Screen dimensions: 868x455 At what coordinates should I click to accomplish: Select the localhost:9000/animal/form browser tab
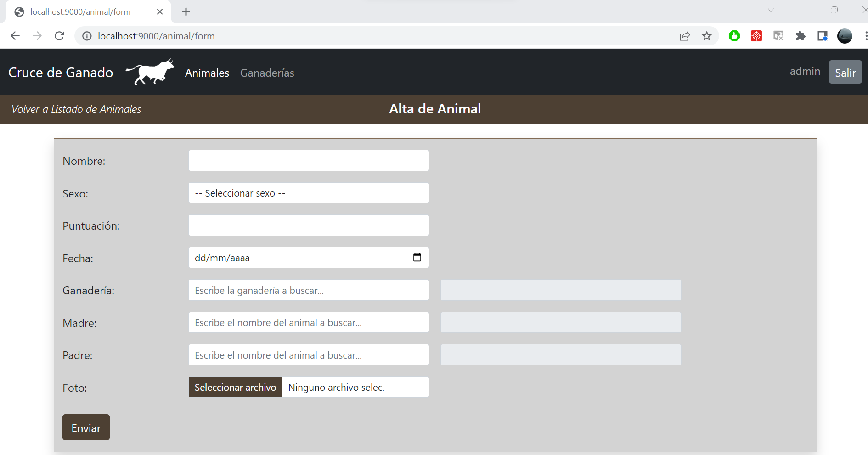88,12
